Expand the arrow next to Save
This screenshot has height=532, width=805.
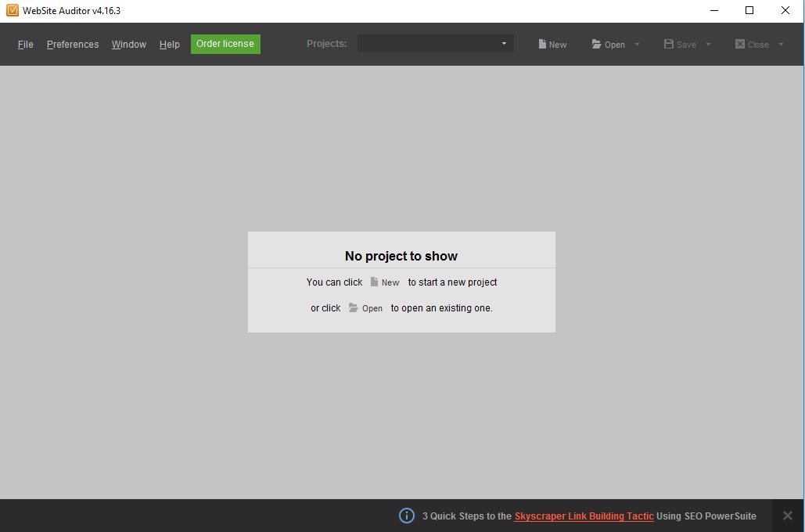tap(709, 44)
